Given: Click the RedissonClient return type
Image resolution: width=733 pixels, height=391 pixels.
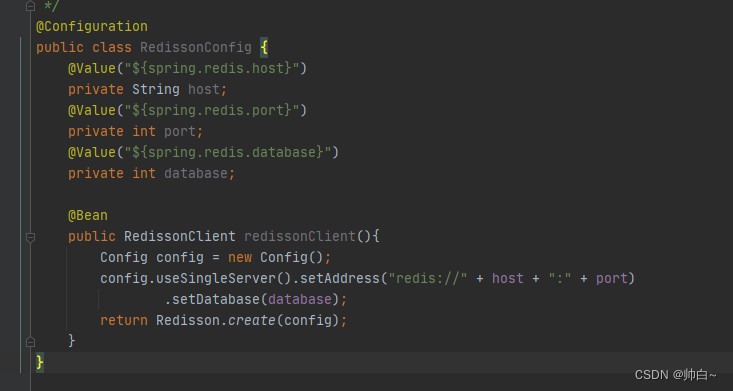Looking at the screenshot, I should (180, 236).
